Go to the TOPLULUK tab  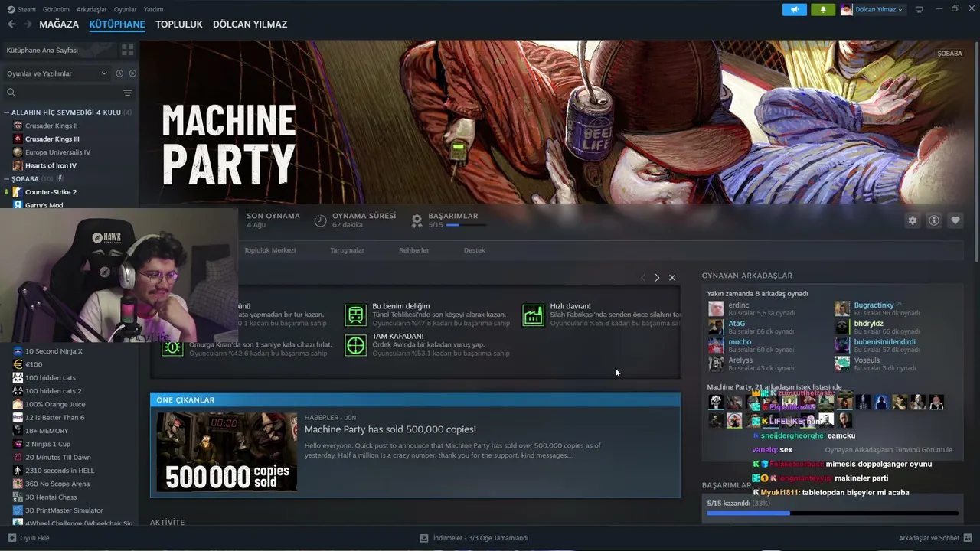[179, 24]
